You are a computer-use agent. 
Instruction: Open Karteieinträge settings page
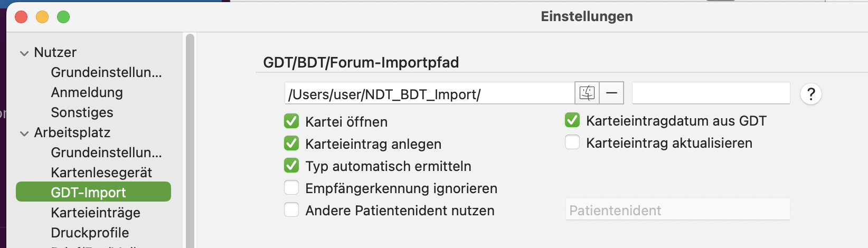(96, 213)
